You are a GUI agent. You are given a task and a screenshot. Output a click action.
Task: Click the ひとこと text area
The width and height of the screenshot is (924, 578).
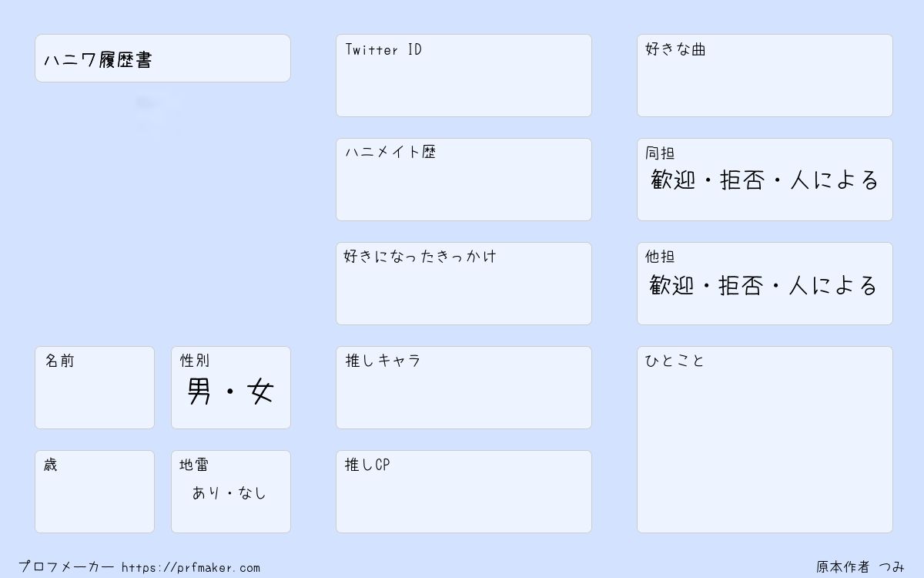click(x=765, y=439)
